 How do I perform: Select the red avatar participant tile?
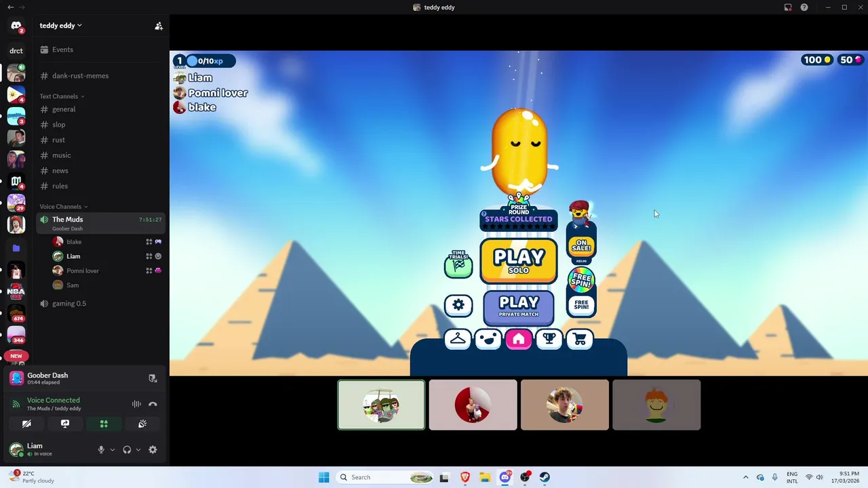click(473, 405)
